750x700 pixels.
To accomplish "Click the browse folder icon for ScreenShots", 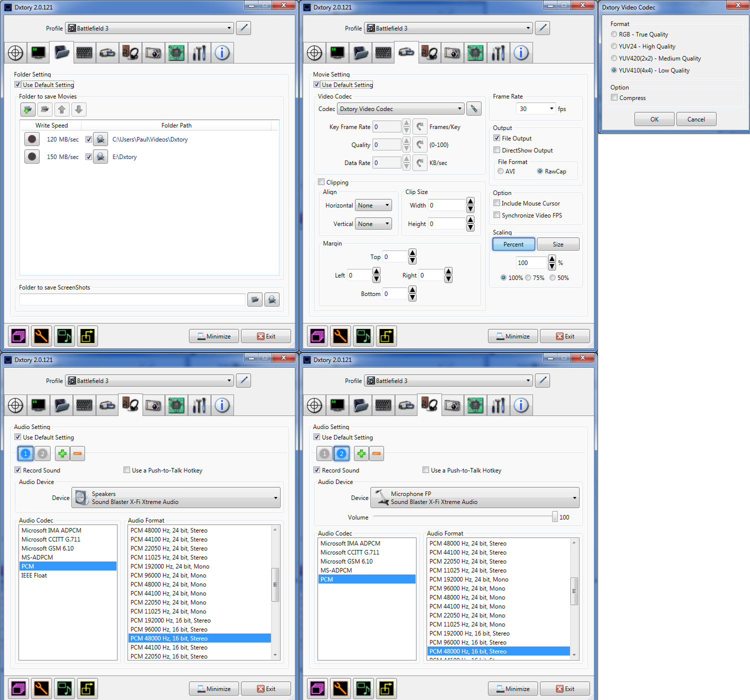I will [x=255, y=299].
